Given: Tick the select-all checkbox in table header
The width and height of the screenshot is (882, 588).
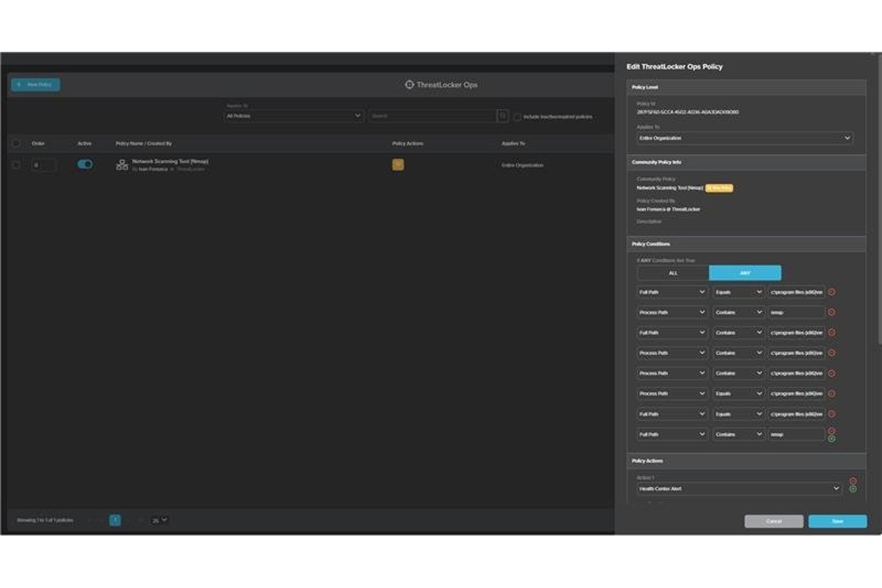Looking at the screenshot, I should pyautogui.click(x=16, y=144).
